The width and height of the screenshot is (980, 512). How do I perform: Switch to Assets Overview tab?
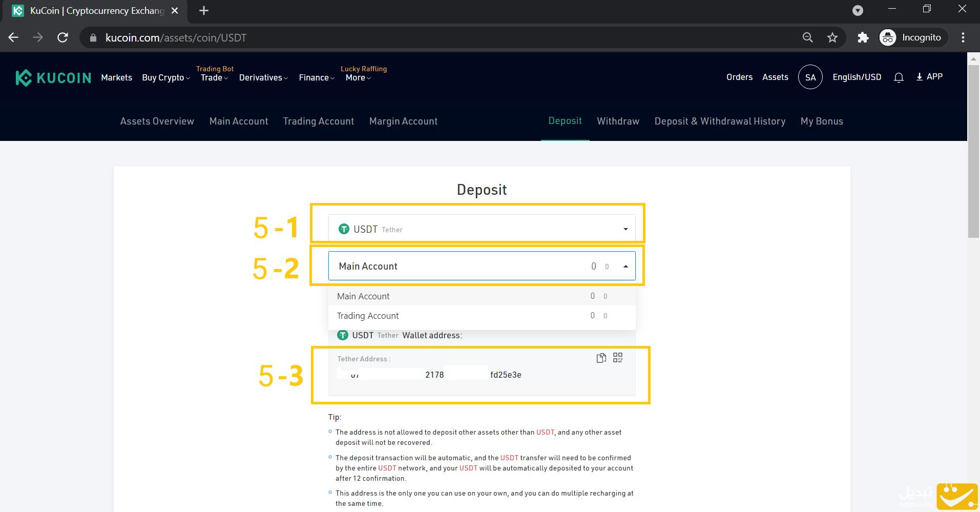pos(157,121)
